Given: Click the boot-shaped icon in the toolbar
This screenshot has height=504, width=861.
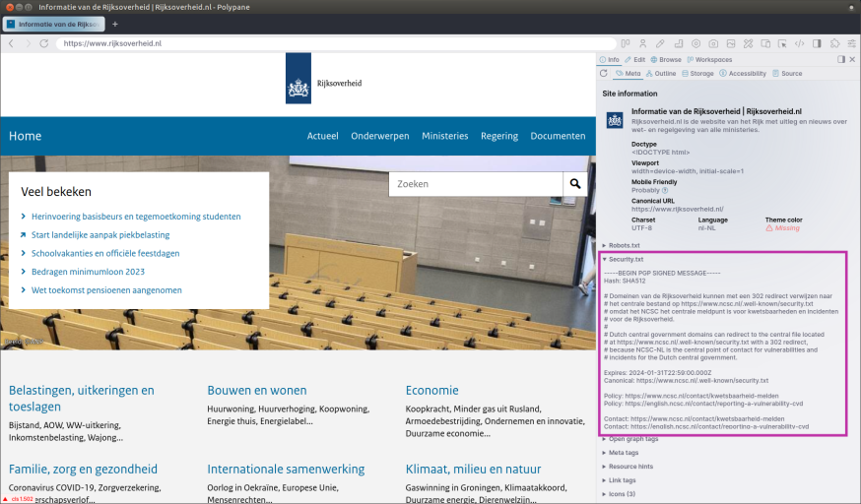Looking at the screenshot, I should pyautogui.click(x=678, y=43).
